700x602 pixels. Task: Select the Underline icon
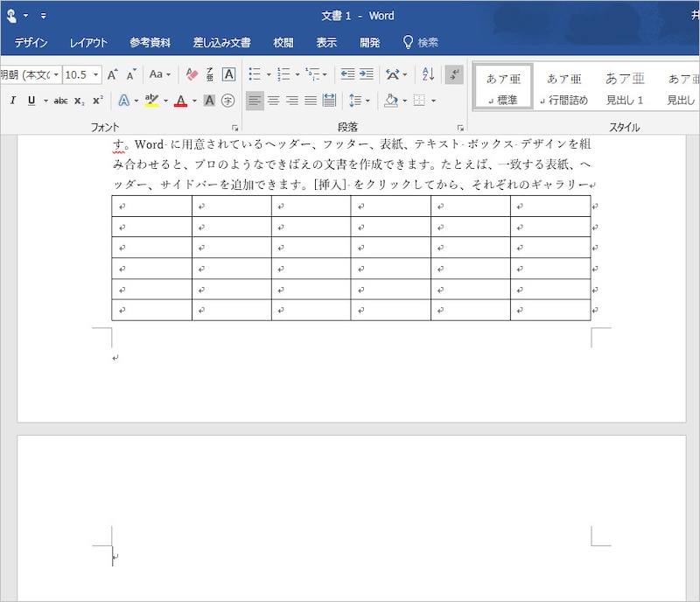32,101
